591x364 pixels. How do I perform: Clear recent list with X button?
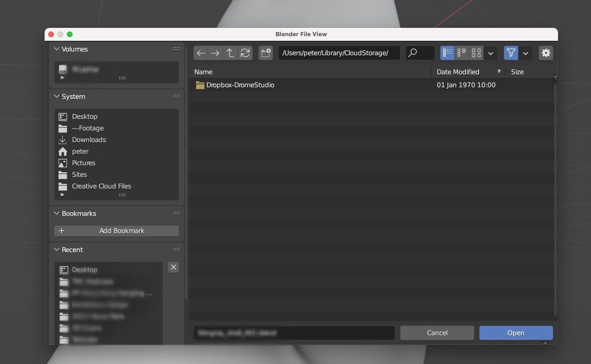(x=173, y=267)
